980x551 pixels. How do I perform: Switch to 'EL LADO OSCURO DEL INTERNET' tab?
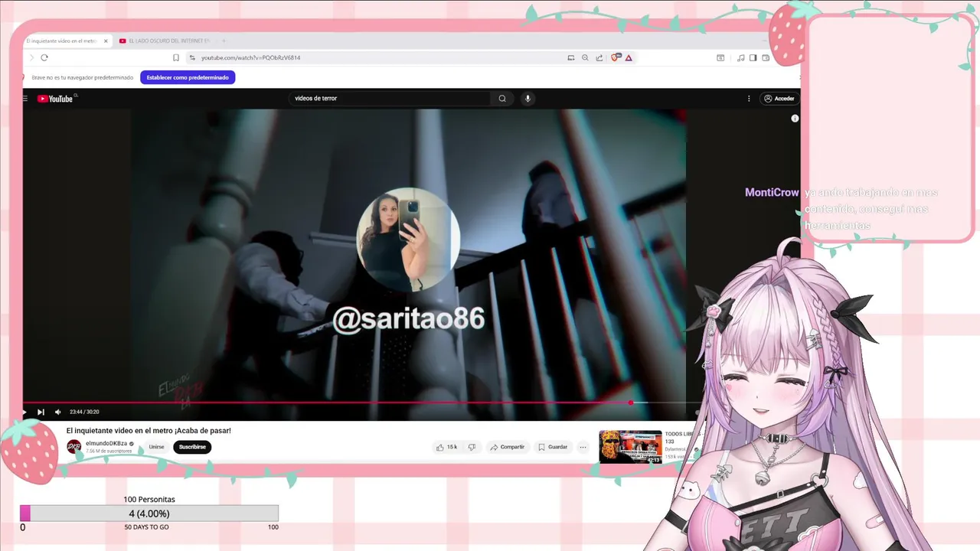(x=164, y=41)
